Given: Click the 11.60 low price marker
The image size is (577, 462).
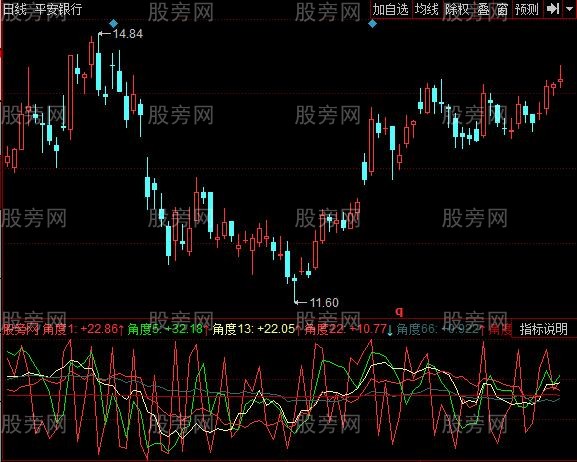Looking at the screenshot, I should pyautogui.click(x=324, y=303).
